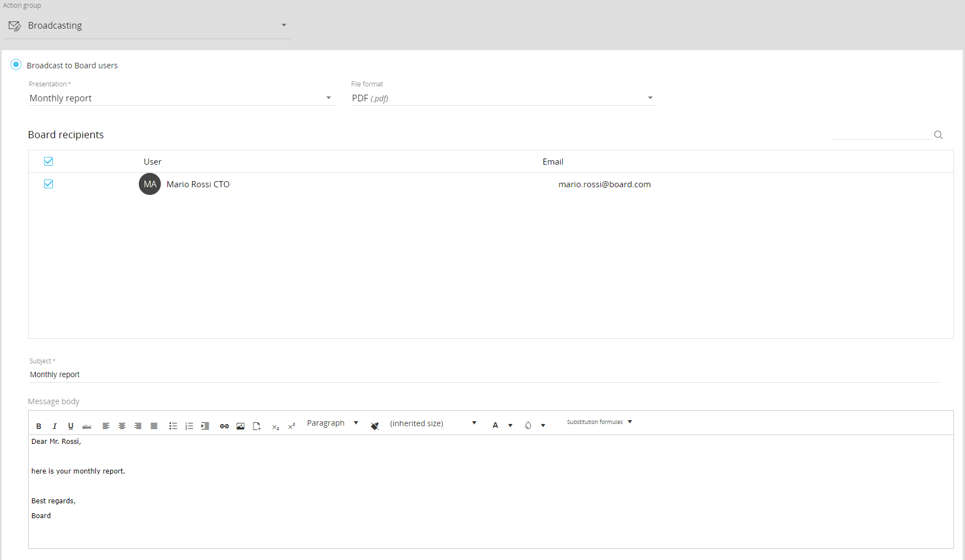Select the Broadcast to Board users radio button

[x=17, y=65]
